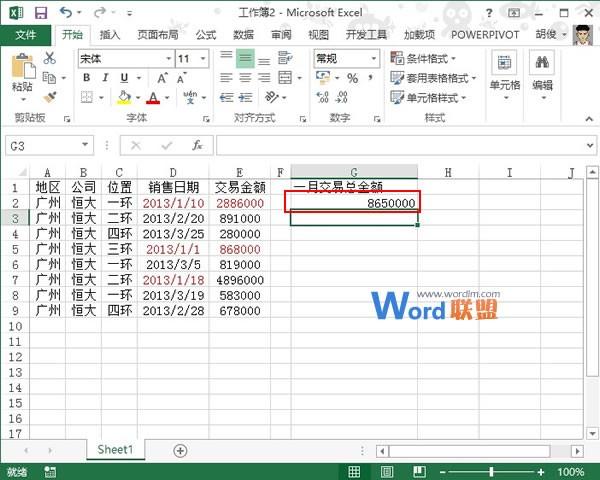Expand the formula bar
Image resolution: width=600 pixels, height=480 pixels.
tap(590, 145)
